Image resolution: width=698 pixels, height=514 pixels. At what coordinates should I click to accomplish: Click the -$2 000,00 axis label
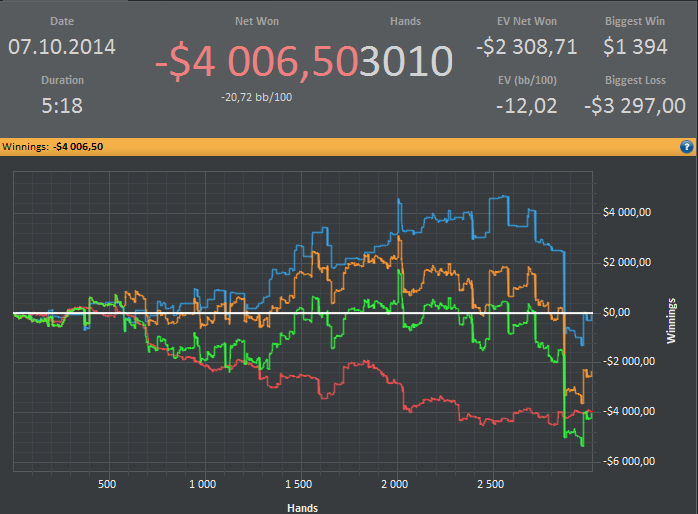[629, 361]
